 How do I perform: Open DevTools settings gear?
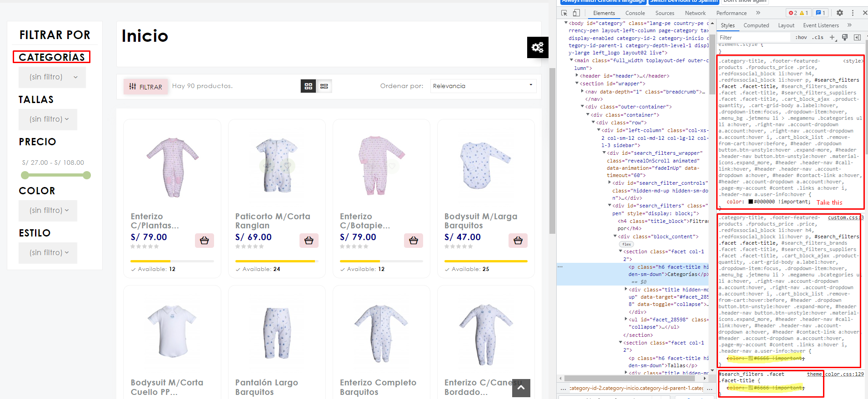click(x=840, y=13)
